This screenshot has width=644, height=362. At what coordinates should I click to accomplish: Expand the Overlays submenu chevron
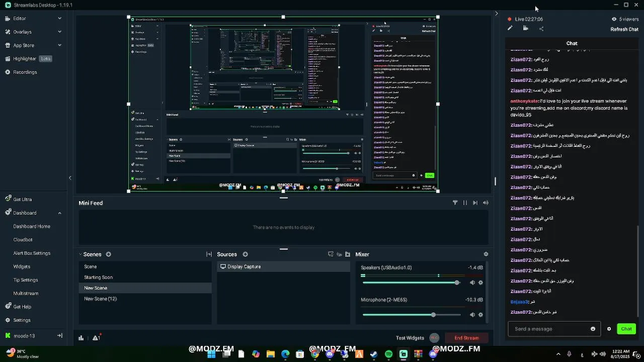(59, 32)
